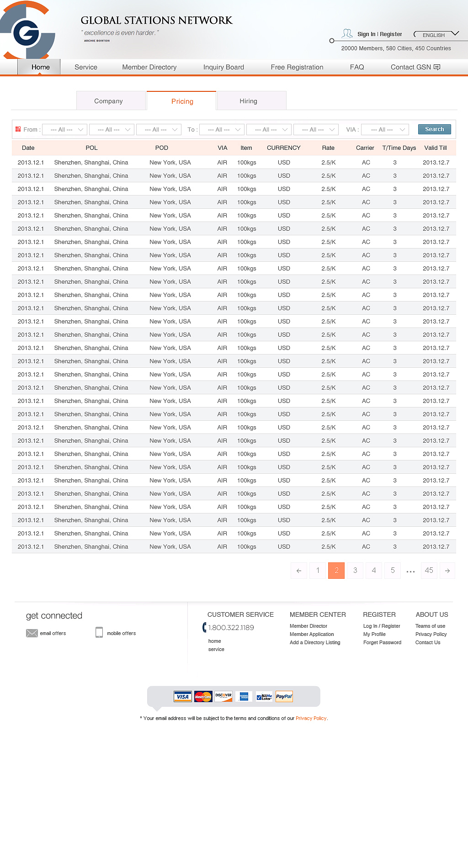Expand the VIA filter dropdown
Viewport: 468px width, 868px height.
pyautogui.click(x=385, y=130)
